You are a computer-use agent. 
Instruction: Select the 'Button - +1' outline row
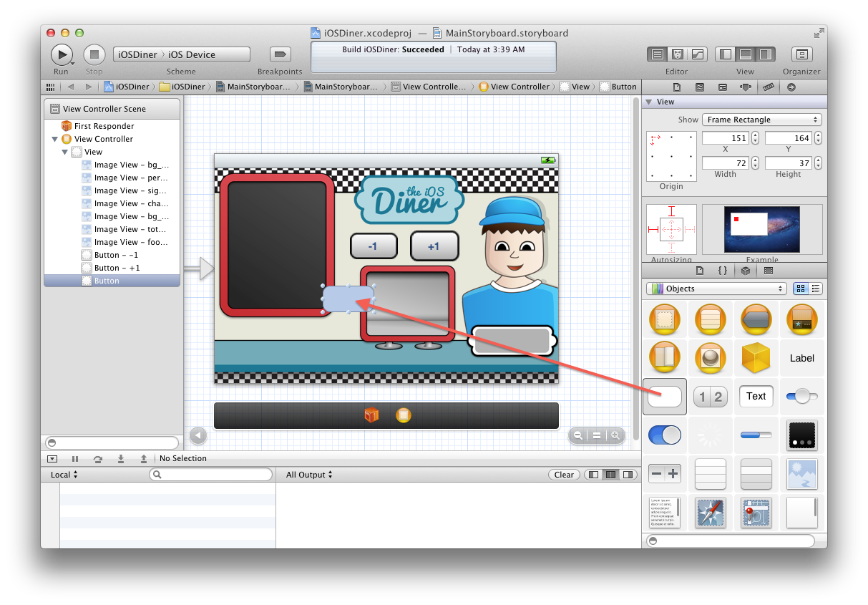click(x=112, y=268)
